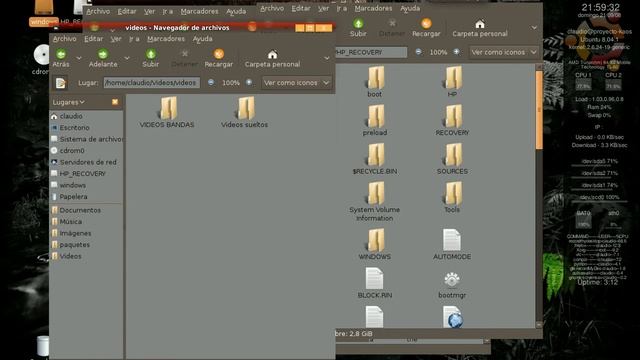Select Servidores de red in sidebar

pos(87,162)
